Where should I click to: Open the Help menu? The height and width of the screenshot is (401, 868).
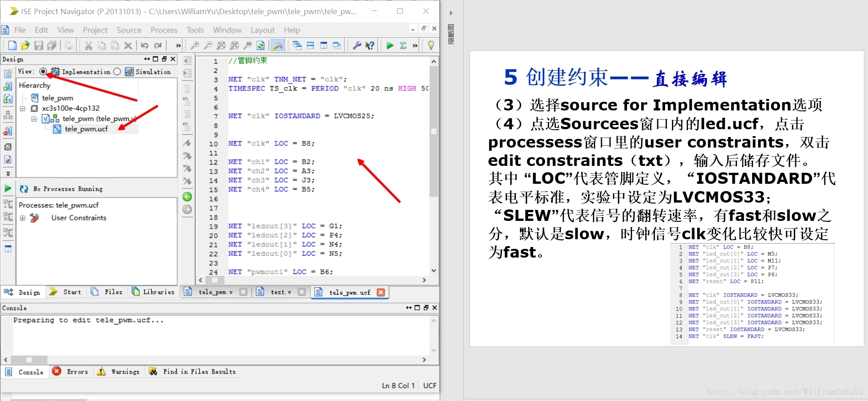[292, 30]
